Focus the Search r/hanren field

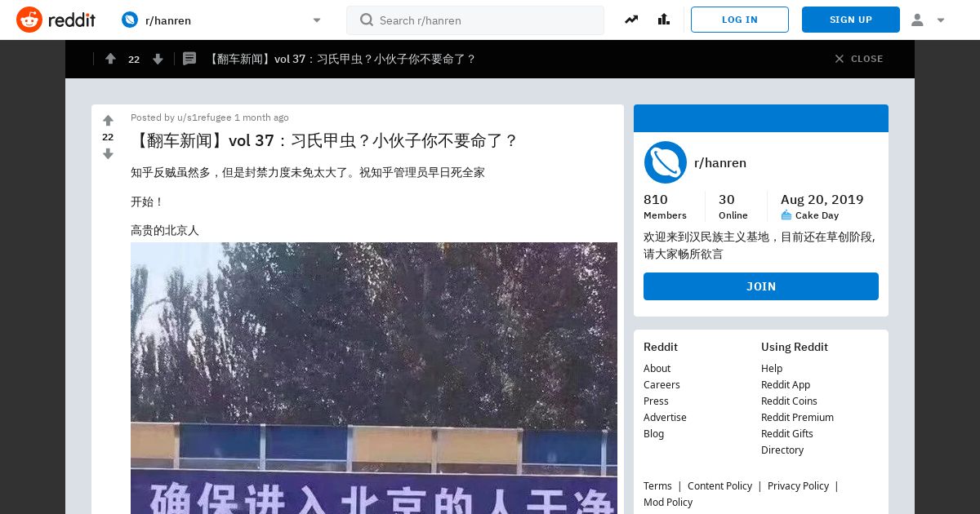[475, 20]
